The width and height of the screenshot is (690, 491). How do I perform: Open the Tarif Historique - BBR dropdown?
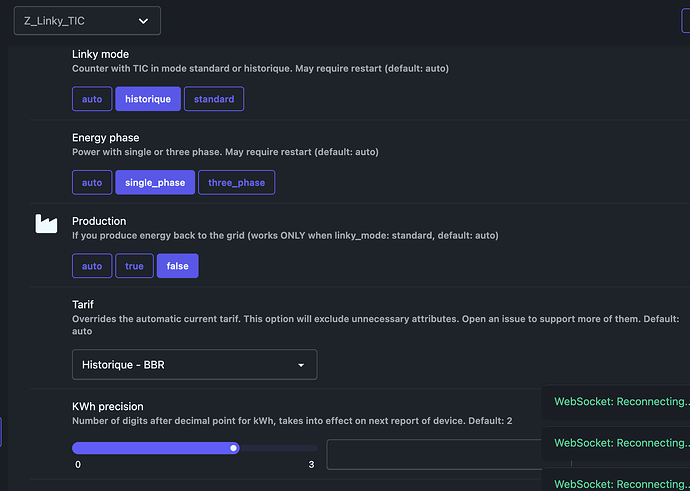click(195, 365)
